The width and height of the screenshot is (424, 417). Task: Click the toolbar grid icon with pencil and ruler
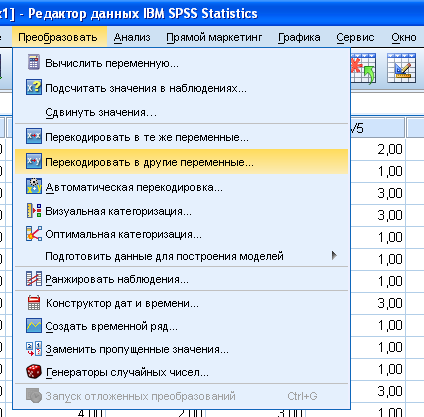[x=401, y=68]
